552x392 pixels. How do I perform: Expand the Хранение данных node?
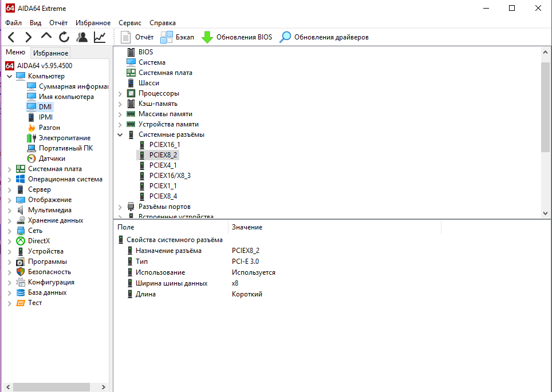10,221
